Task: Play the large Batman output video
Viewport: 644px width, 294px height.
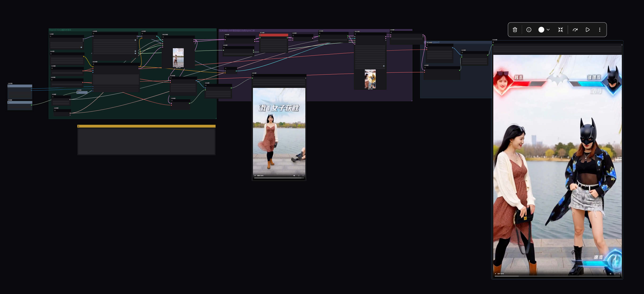Action: tap(495, 274)
